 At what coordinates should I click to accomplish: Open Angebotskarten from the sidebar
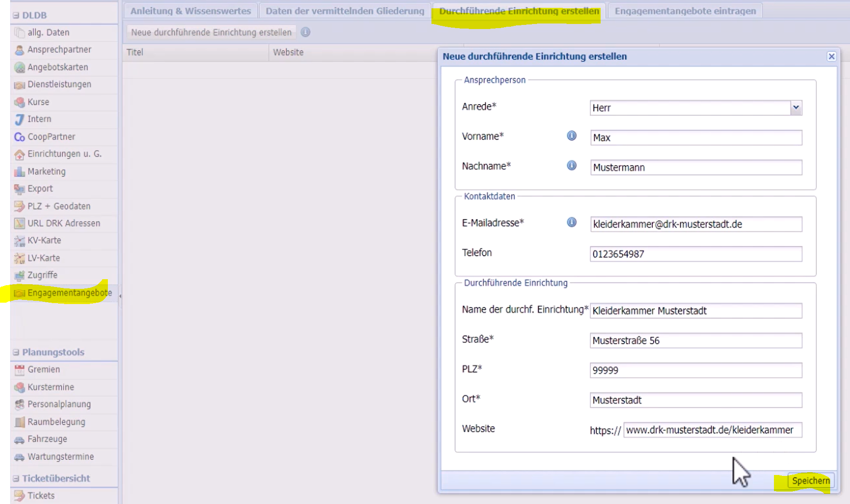coord(57,67)
